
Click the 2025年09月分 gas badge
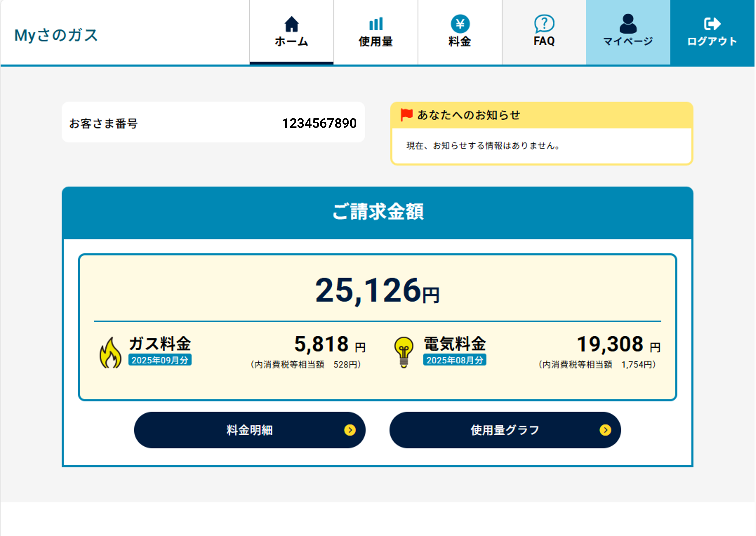coord(160,360)
